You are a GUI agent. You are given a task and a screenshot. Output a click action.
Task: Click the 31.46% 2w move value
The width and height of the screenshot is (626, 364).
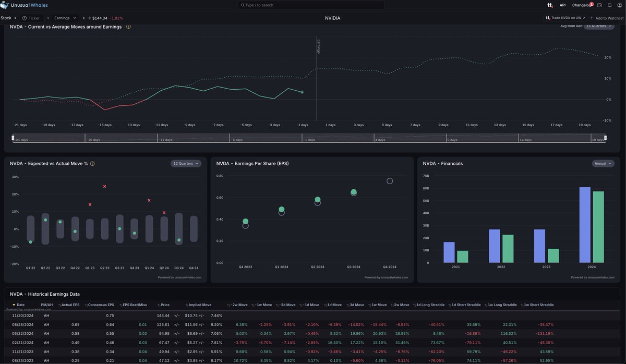point(401,343)
